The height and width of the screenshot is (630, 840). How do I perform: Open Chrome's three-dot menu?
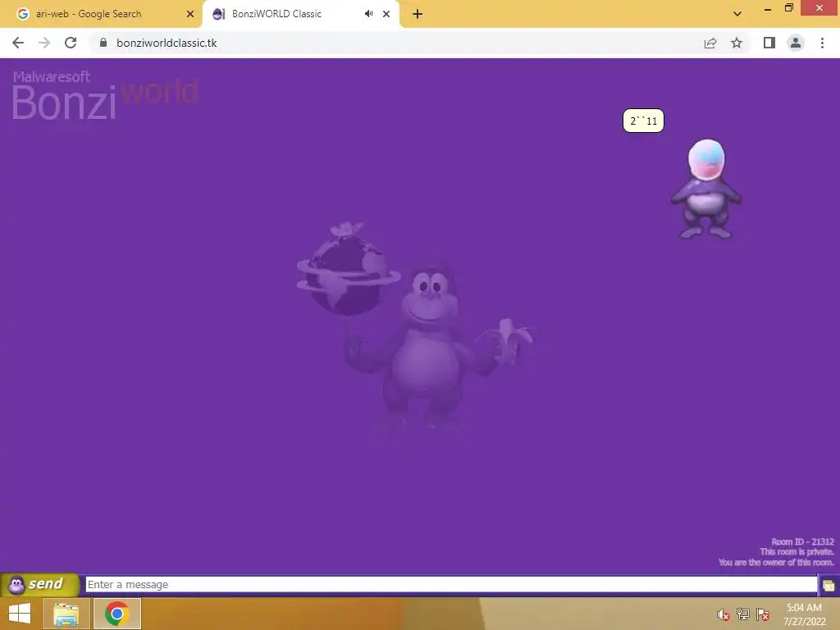point(822,43)
